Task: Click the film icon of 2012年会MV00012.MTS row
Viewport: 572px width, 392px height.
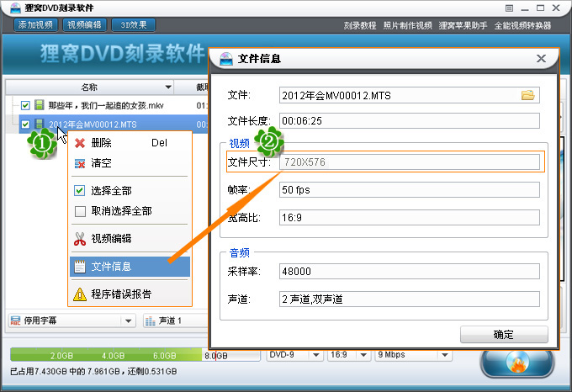Action: [x=39, y=124]
